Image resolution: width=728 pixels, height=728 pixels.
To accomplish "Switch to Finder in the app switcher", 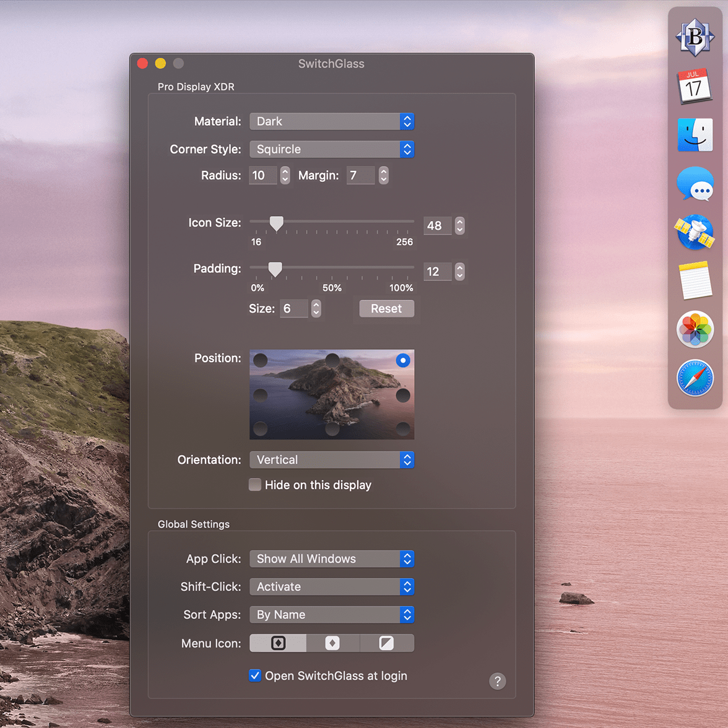I will pyautogui.click(x=695, y=135).
